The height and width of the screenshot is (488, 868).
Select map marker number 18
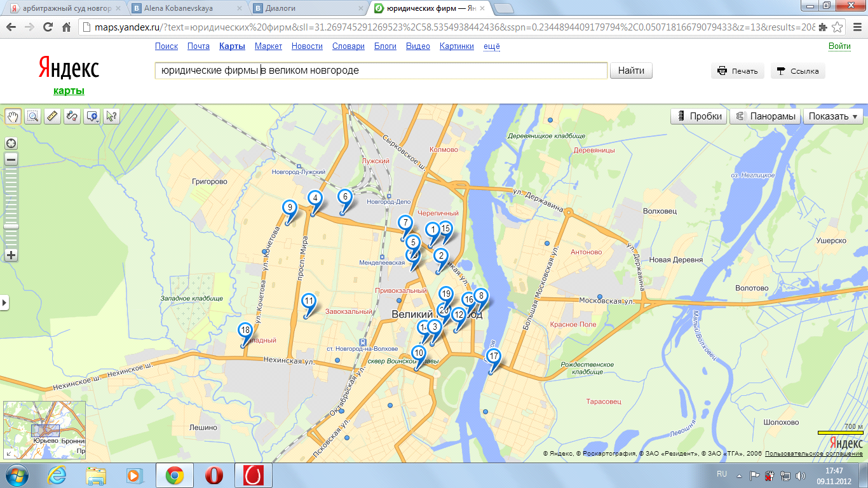[x=245, y=330]
